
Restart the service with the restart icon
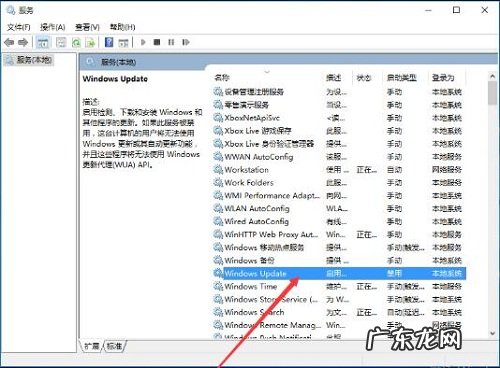click(186, 42)
